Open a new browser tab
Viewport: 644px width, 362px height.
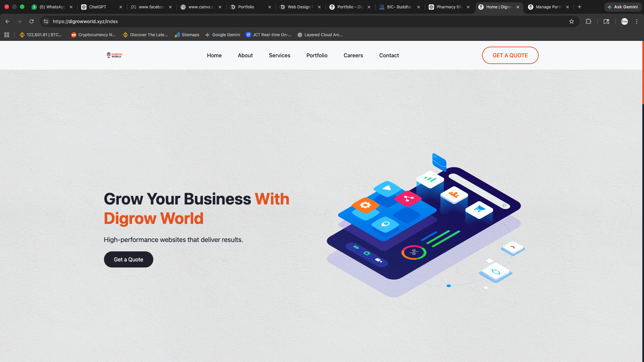579,7
